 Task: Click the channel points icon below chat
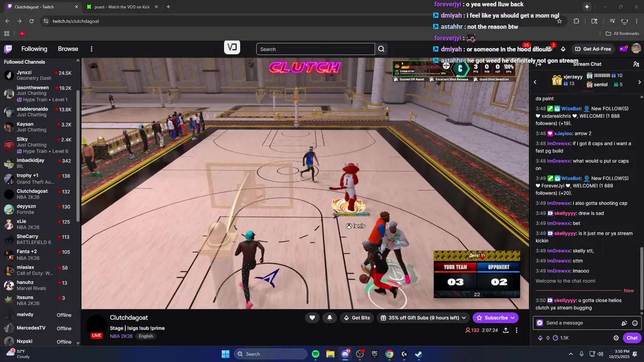point(555,338)
